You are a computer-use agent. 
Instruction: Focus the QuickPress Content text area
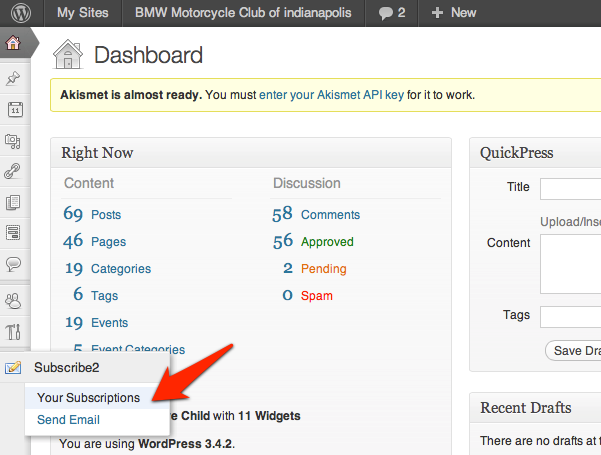[x=571, y=264]
